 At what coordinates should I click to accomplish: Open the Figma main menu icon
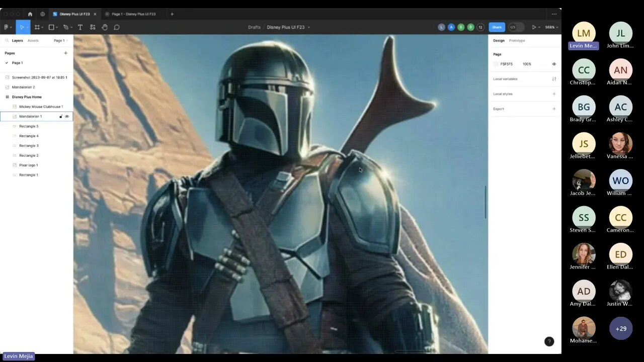tap(7, 27)
